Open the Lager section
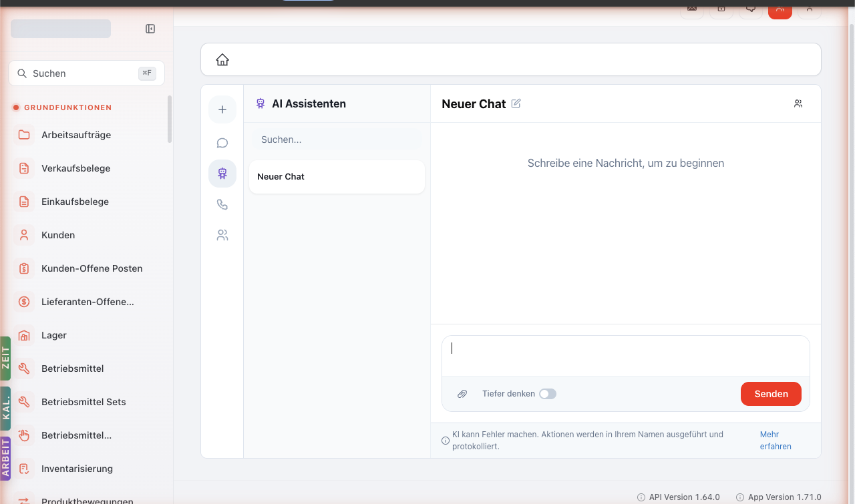 pos(53,335)
